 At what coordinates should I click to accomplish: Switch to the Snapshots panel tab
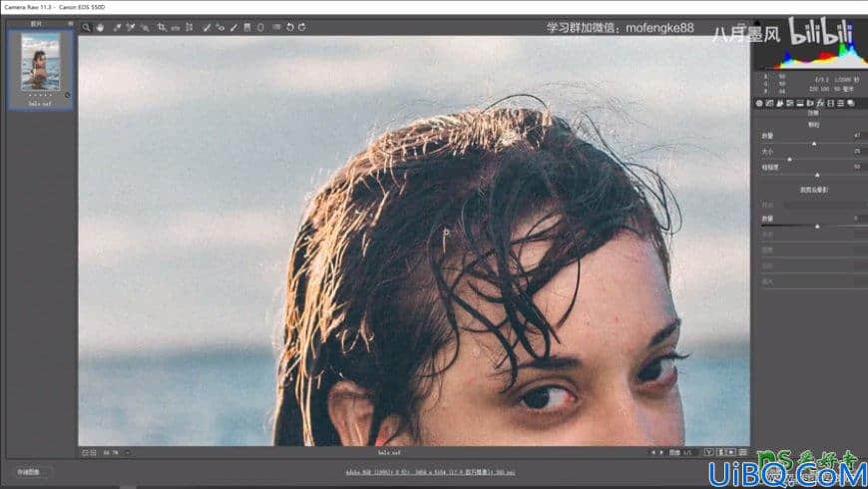click(851, 103)
